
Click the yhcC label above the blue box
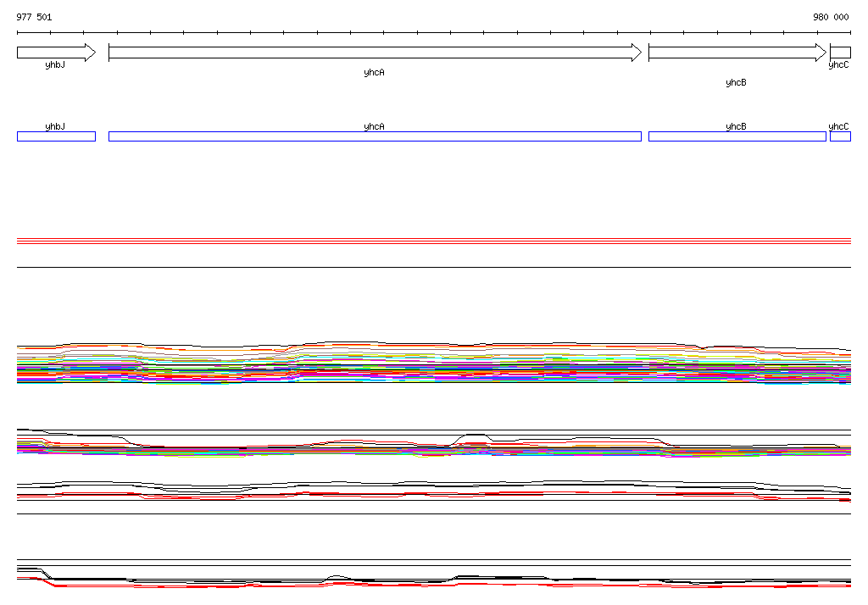click(x=838, y=126)
